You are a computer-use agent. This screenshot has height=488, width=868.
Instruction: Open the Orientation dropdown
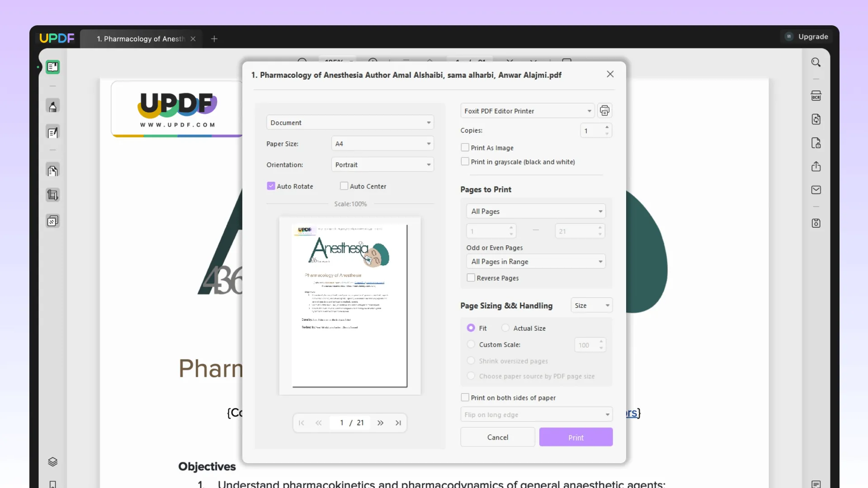(x=382, y=164)
